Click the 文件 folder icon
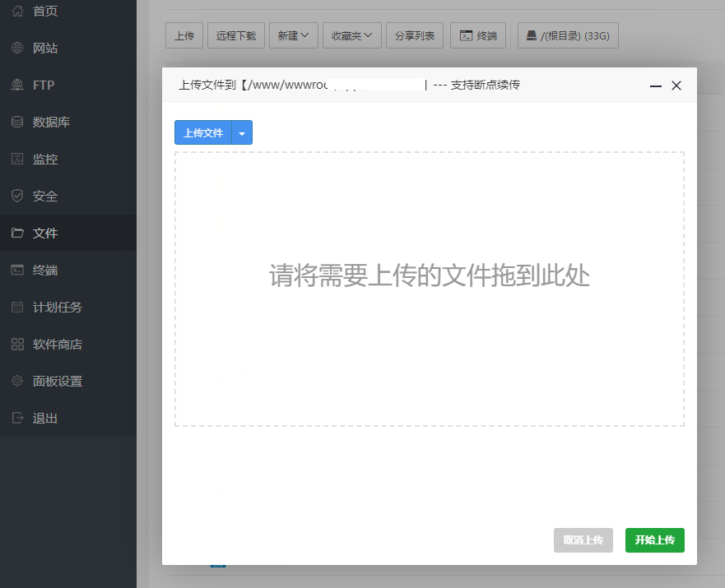Screen dimensions: 725x588 (x=17, y=233)
